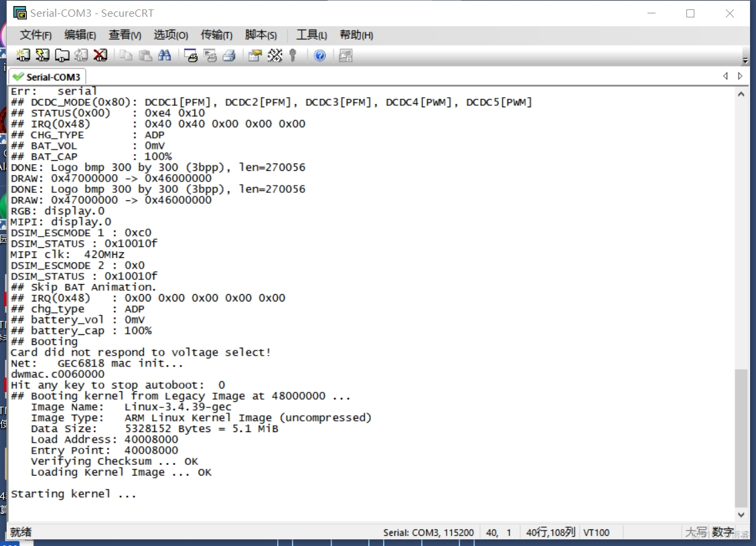The width and height of the screenshot is (756, 546).
Task: Click the 'Starting kernel ...' line
Action: tap(74, 494)
